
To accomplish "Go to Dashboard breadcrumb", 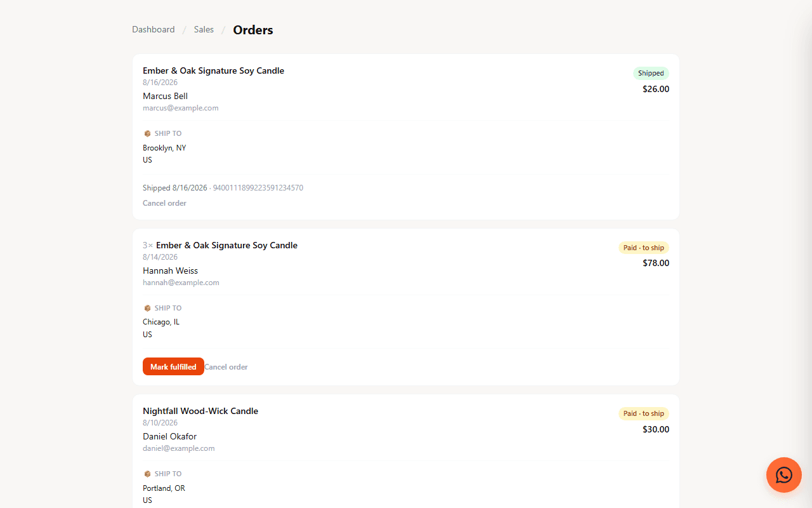I will [x=154, y=29].
